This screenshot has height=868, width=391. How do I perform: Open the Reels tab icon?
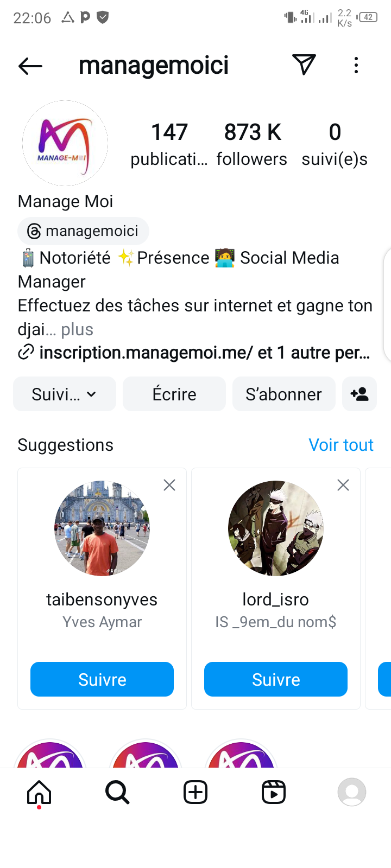click(x=274, y=793)
